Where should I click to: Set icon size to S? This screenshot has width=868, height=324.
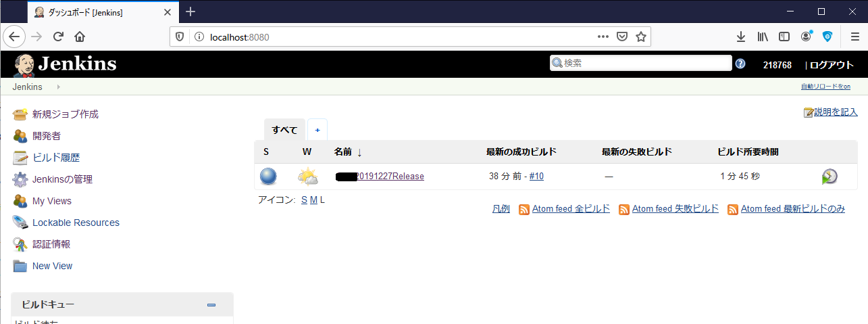click(x=304, y=200)
